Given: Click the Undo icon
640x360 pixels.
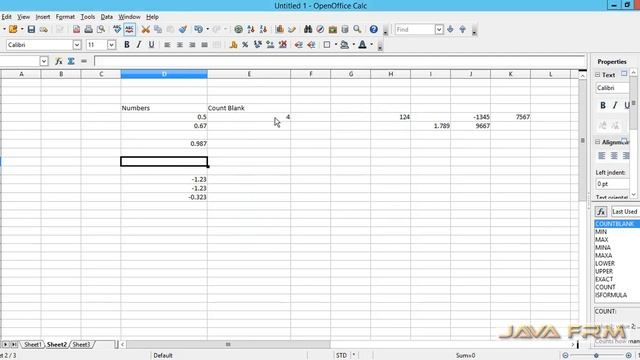Looking at the screenshot, I should click(x=198, y=29).
